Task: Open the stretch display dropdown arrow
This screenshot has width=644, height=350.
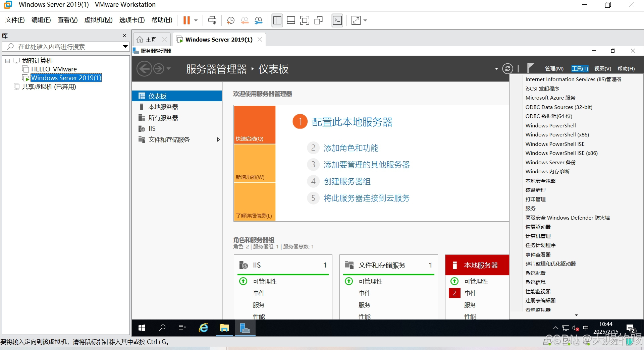Action: pos(365,20)
